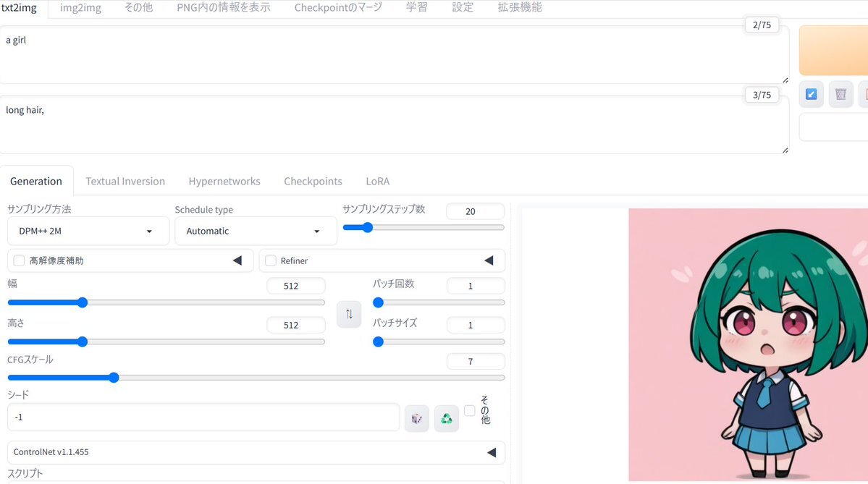Expand the ControlNet v1.1.455 panel

coord(256,452)
